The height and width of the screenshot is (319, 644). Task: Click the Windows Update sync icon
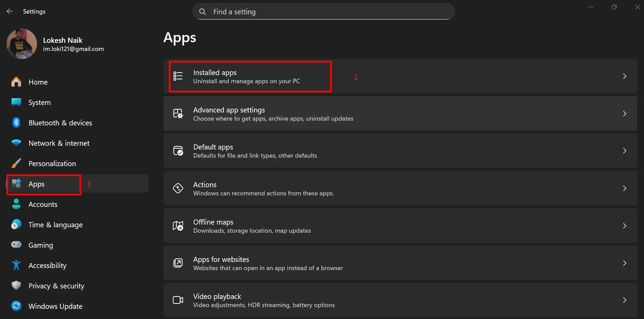click(x=16, y=306)
